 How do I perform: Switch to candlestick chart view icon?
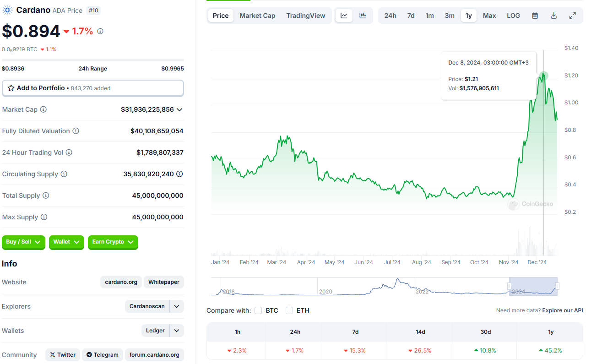coord(363,16)
